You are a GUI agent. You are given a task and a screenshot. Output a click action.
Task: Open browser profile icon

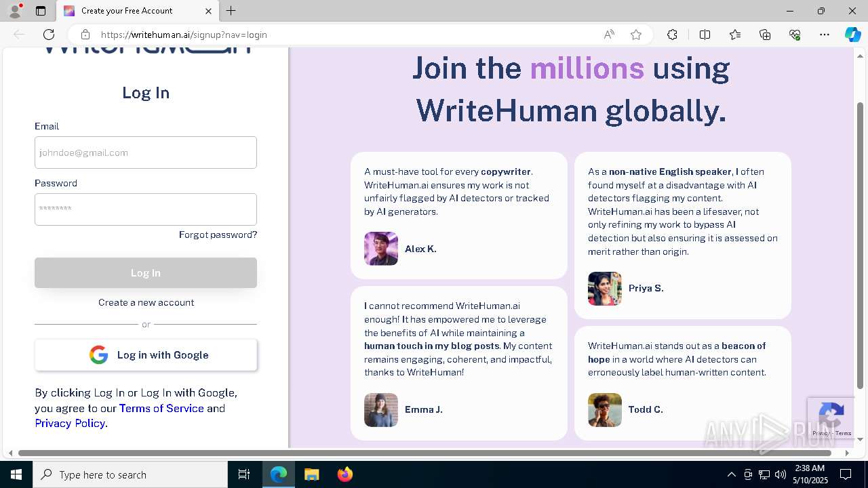[15, 11]
